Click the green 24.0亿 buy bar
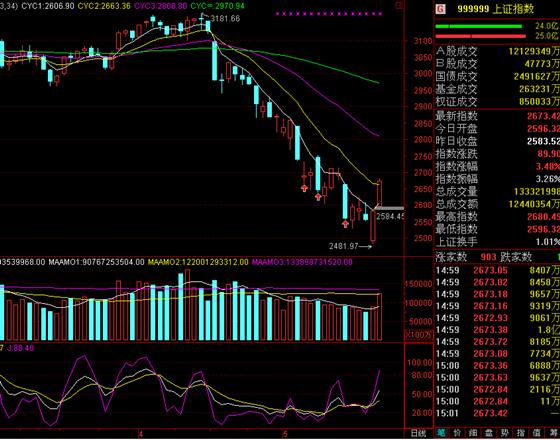 click(x=479, y=26)
